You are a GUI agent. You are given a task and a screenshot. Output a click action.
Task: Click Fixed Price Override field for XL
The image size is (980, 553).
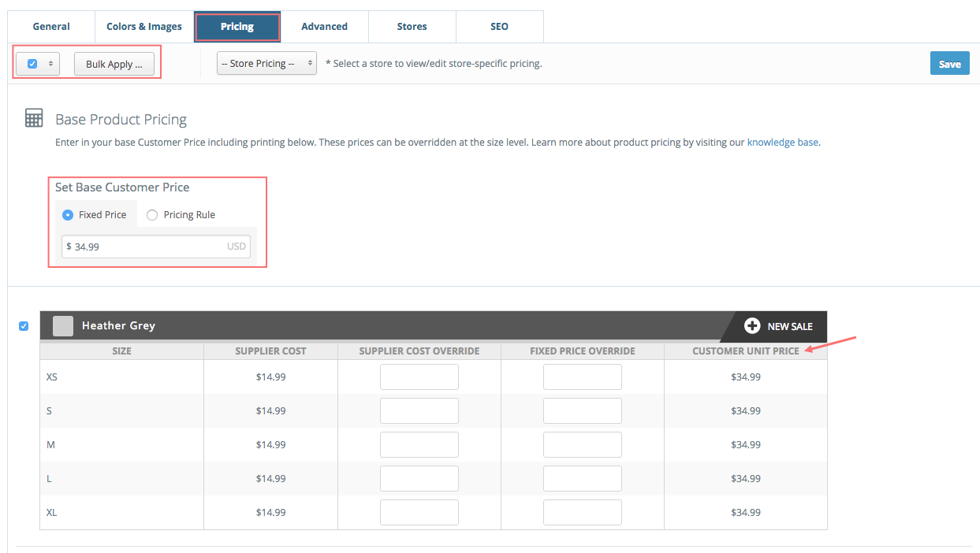[x=583, y=512]
